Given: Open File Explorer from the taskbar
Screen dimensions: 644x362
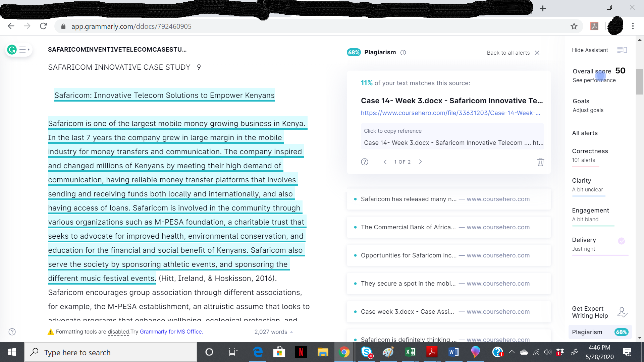Looking at the screenshot, I should 323,352.
